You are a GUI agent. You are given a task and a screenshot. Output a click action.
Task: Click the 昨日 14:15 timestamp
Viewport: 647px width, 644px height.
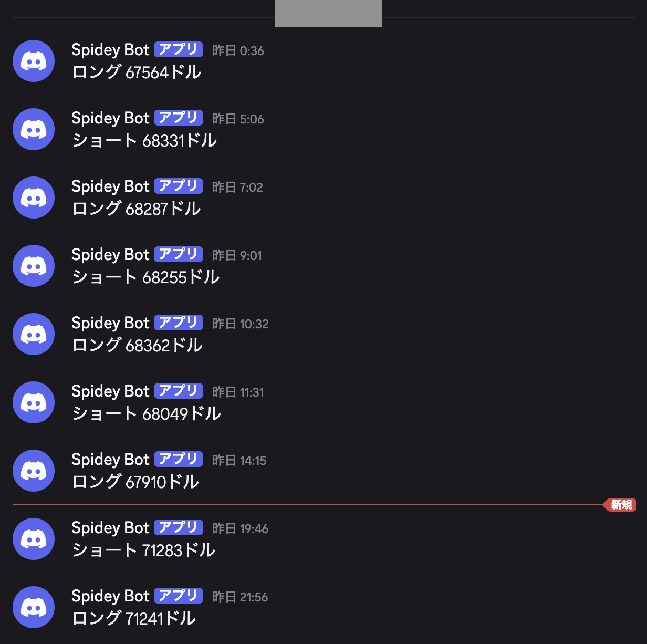(x=239, y=461)
